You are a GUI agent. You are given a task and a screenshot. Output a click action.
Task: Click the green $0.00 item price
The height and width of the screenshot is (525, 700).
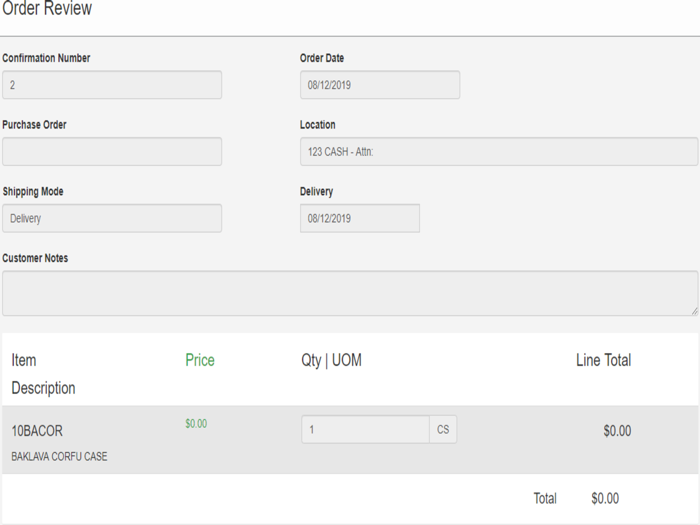pos(196,424)
